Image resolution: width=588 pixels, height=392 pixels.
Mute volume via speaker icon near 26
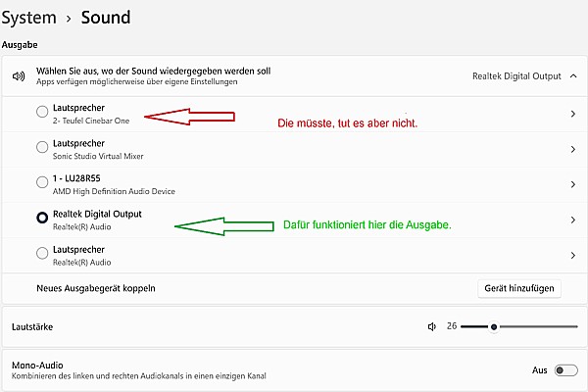click(432, 326)
